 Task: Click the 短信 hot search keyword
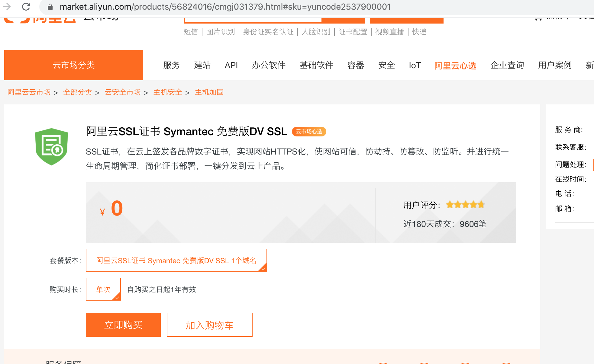click(x=191, y=32)
